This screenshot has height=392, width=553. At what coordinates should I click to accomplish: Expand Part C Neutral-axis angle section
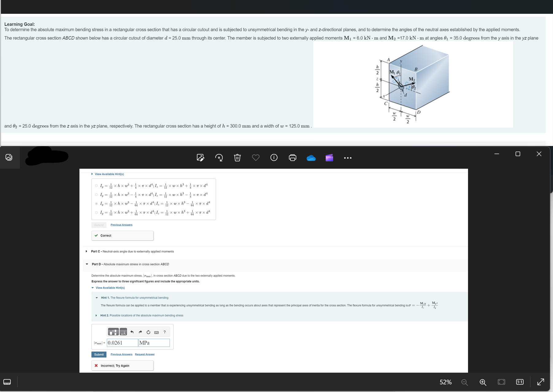(86, 251)
